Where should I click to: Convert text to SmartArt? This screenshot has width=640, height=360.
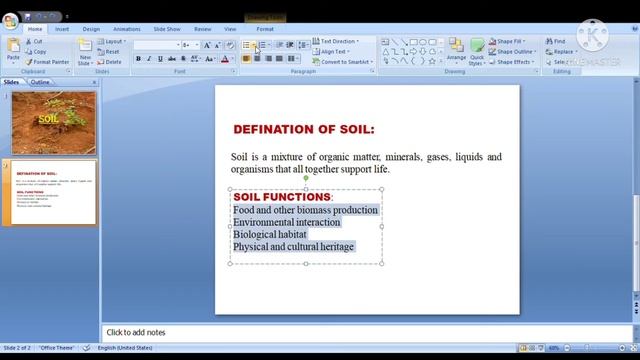tap(343, 62)
